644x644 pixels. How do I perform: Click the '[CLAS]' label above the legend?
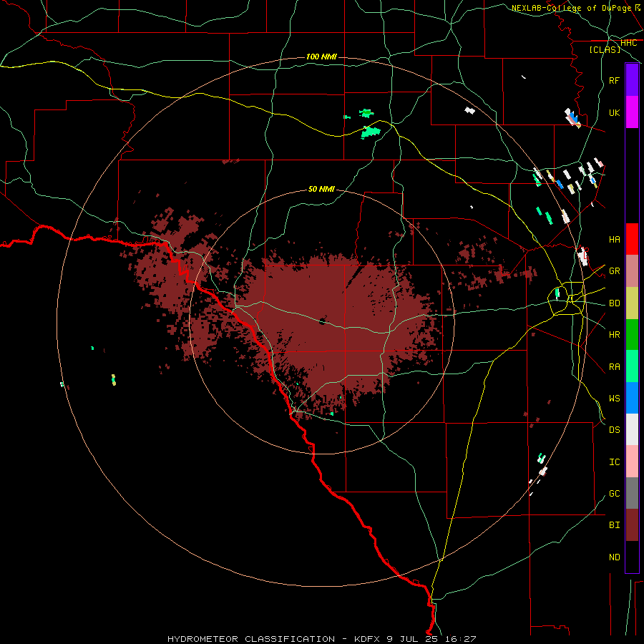pos(605,49)
